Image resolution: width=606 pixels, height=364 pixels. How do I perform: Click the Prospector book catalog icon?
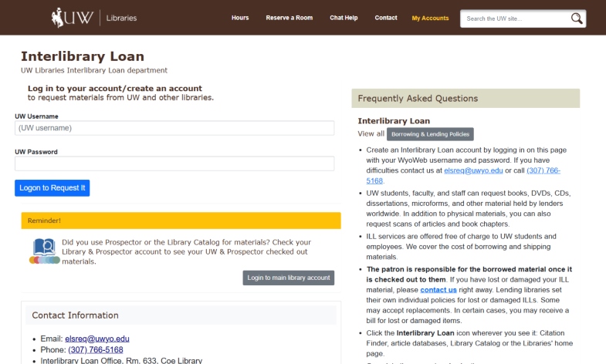point(45,251)
